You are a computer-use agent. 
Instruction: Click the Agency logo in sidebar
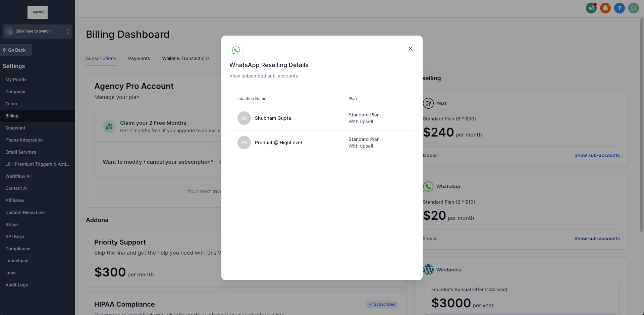coord(38,12)
